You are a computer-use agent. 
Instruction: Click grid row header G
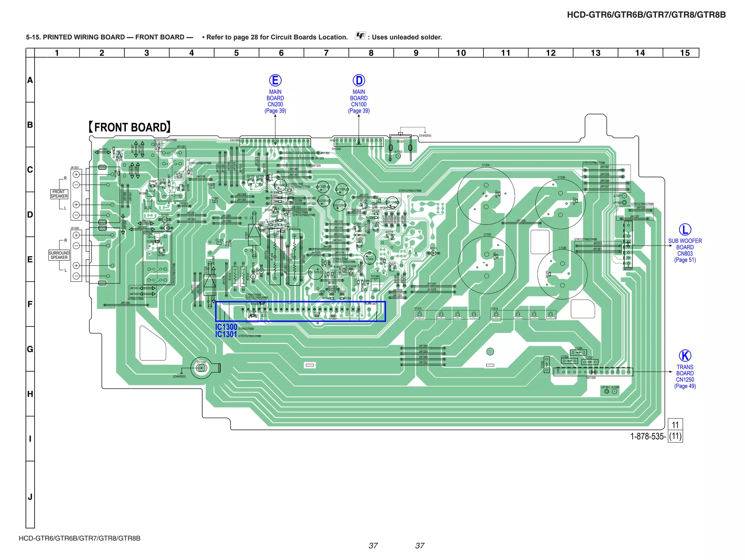(x=30, y=349)
